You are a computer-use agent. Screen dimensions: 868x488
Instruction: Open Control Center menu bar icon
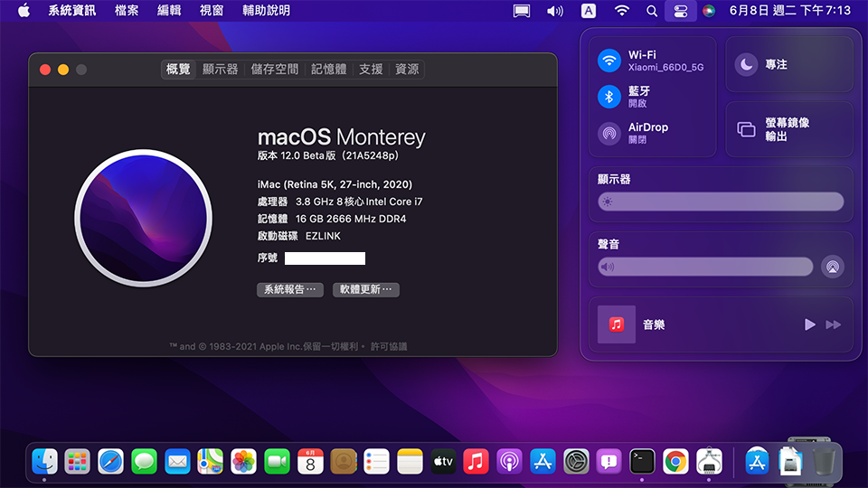[680, 11]
